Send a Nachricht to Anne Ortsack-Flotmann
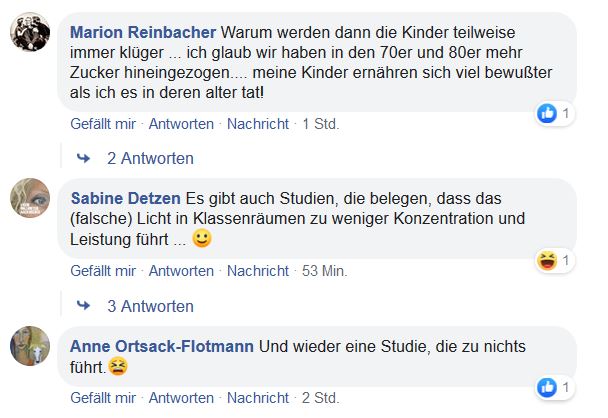608x418 pixels. coord(258,398)
